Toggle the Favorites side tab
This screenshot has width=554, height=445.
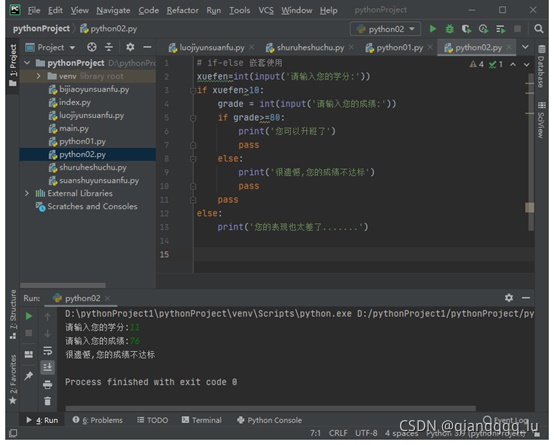13,379
